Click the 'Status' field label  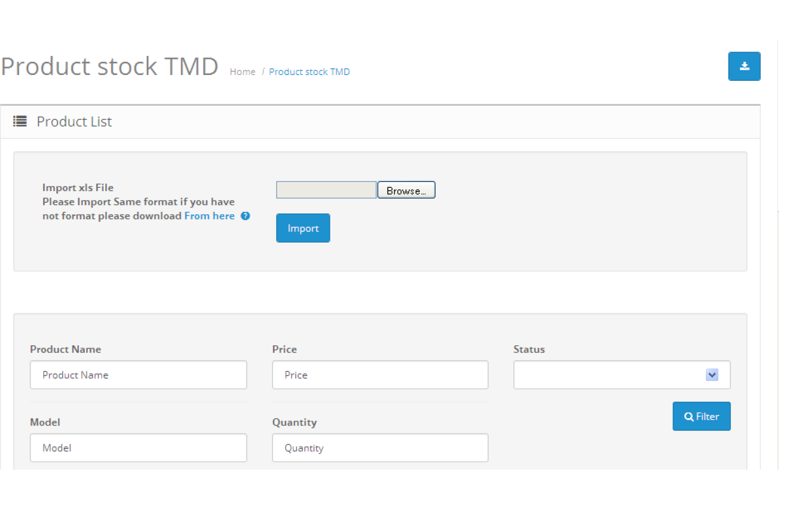click(x=529, y=349)
